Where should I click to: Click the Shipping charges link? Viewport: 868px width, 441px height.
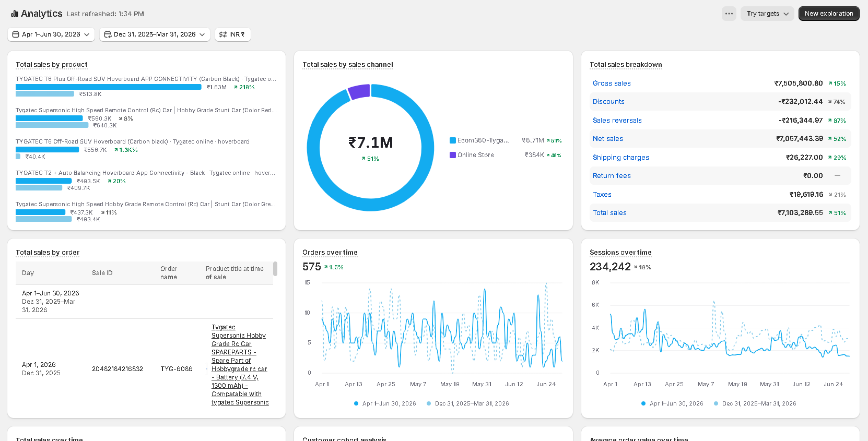(x=621, y=158)
